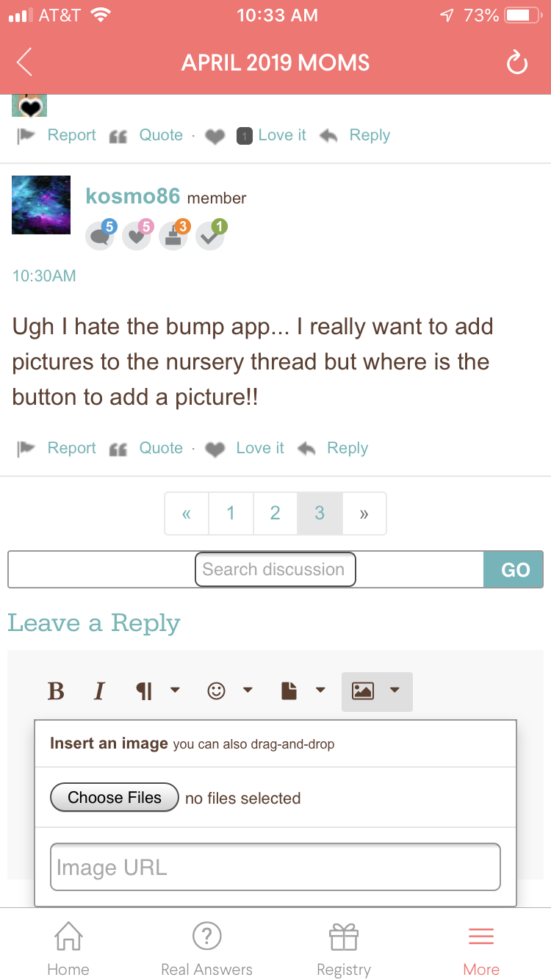
Task: Open the More menu tab
Action: tap(481, 950)
